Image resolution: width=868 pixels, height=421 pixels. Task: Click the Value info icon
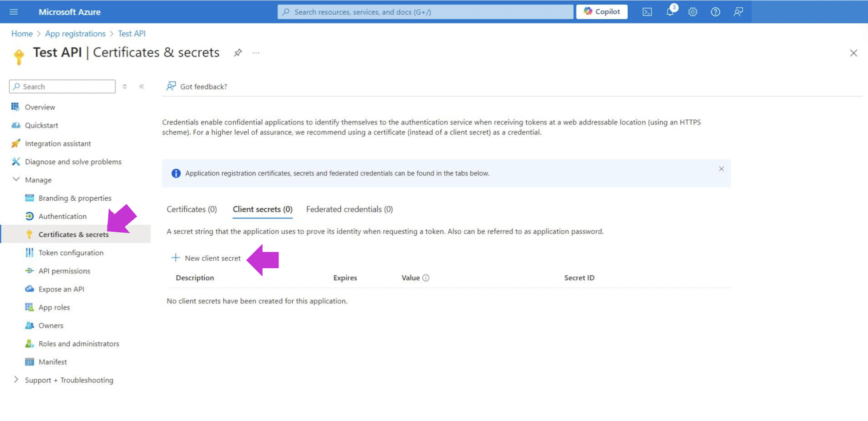click(x=426, y=278)
